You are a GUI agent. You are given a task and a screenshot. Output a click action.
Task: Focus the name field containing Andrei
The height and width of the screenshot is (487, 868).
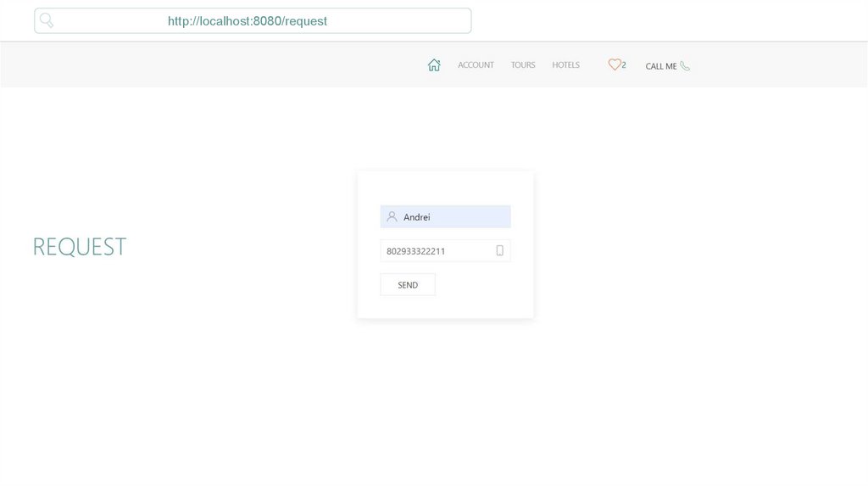[446, 216]
